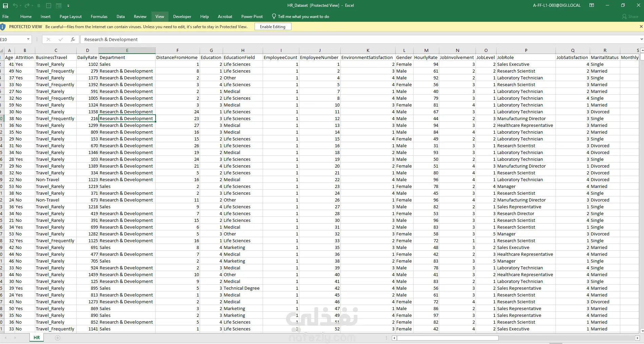Select the Data ribbon tab
Screen dimensions: 644x344
120,16
